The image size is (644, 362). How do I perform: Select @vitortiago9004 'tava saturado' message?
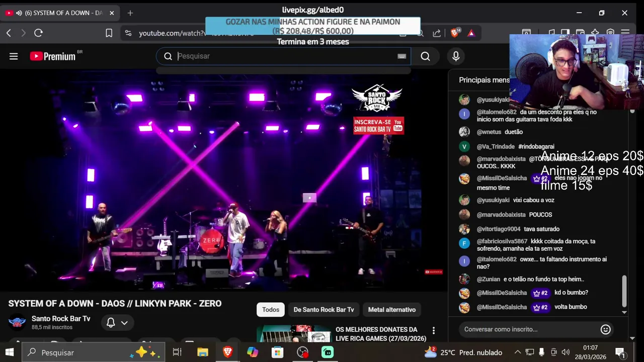click(x=541, y=229)
